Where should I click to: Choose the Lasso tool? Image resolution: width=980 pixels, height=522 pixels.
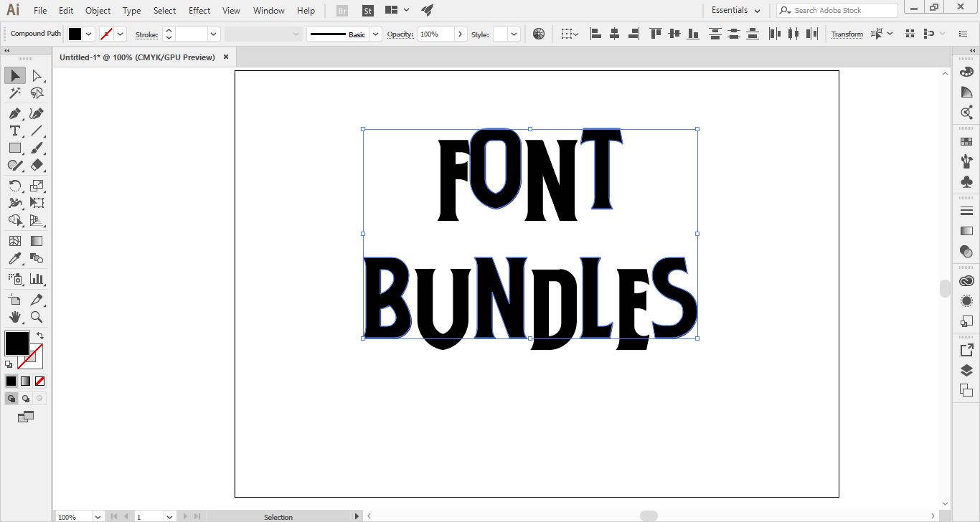[x=37, y=93]
